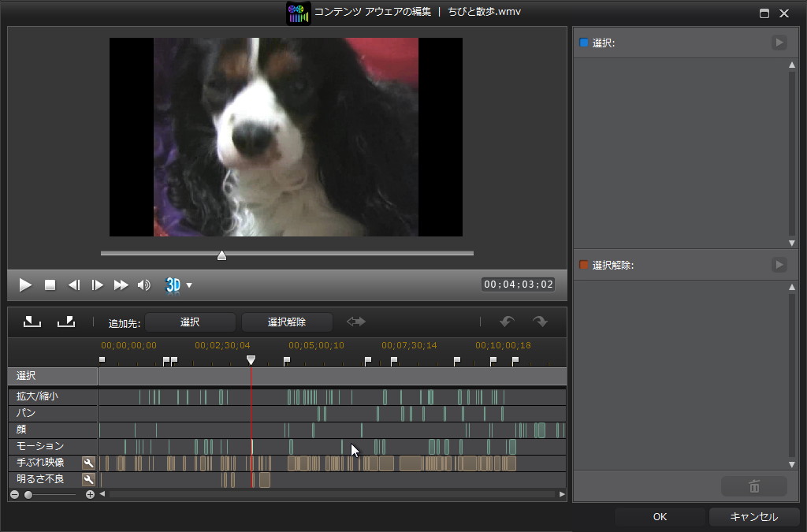
Task: Click the timeline playhead marker
Action: 251,359
